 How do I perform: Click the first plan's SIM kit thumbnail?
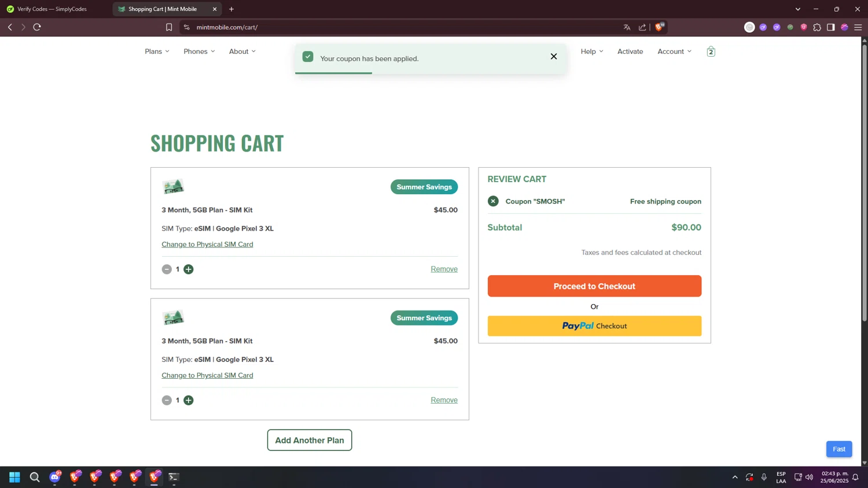click(x=173, y=186)
